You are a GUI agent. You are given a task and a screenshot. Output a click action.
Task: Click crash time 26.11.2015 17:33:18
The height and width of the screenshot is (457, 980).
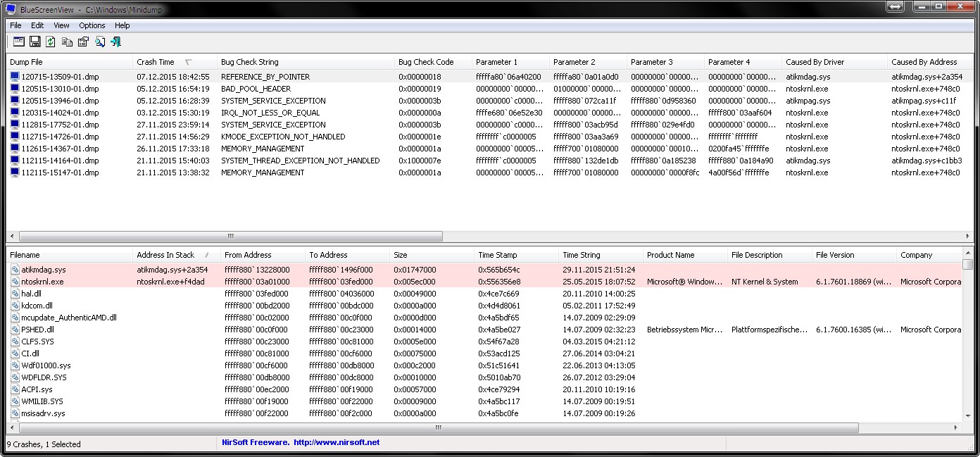[173, 149]
